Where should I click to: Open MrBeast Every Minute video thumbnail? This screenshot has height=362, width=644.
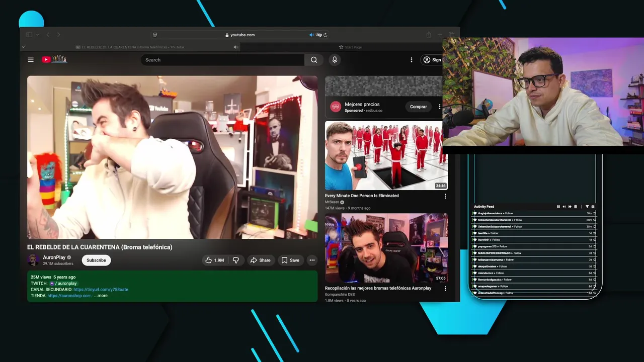point(386,155)
